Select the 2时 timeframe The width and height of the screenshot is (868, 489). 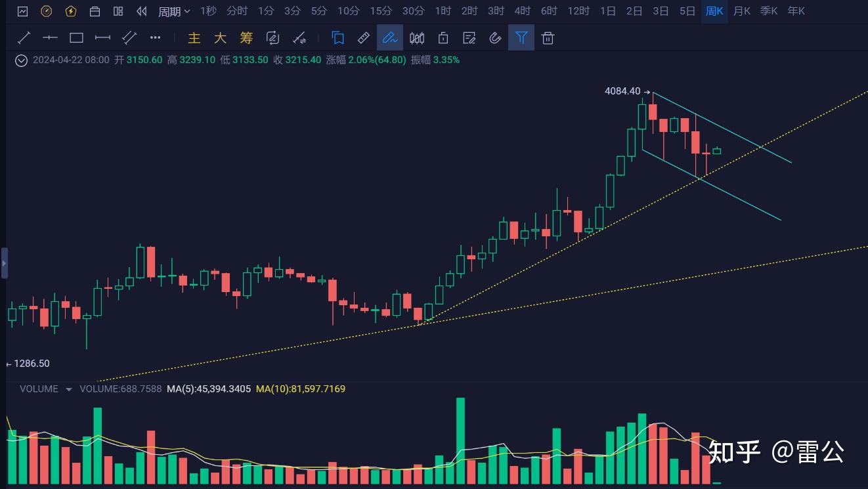(469, 11)
